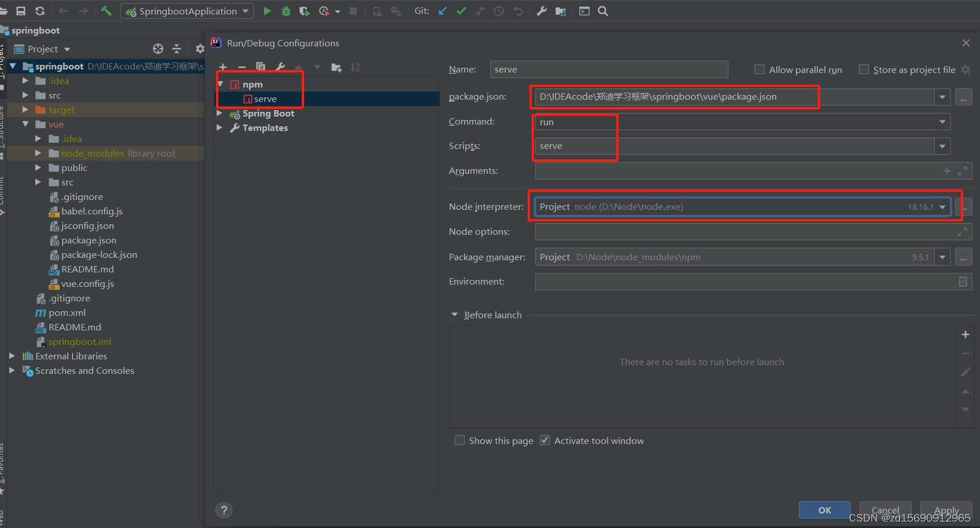The image size is (980, 528).
Task: Open Package manager dropdown
Action: [942, 257]
